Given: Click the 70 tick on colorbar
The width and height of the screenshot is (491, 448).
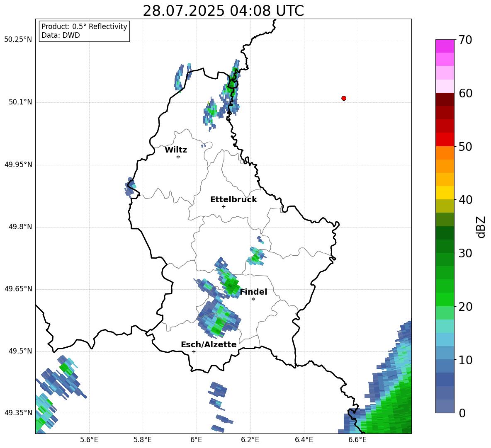Looking at the screenshot, I should pos(465,40).
